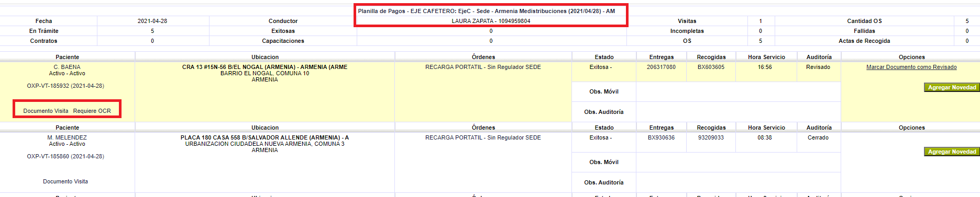
Task: Click patient name C. BAENA
Action: point(67,67)
